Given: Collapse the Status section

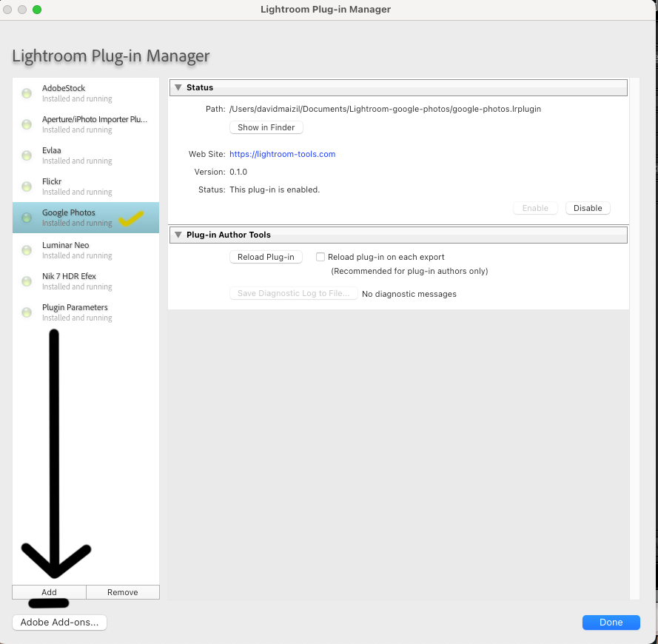Looking at the screenshot, I should coord(178,87).
